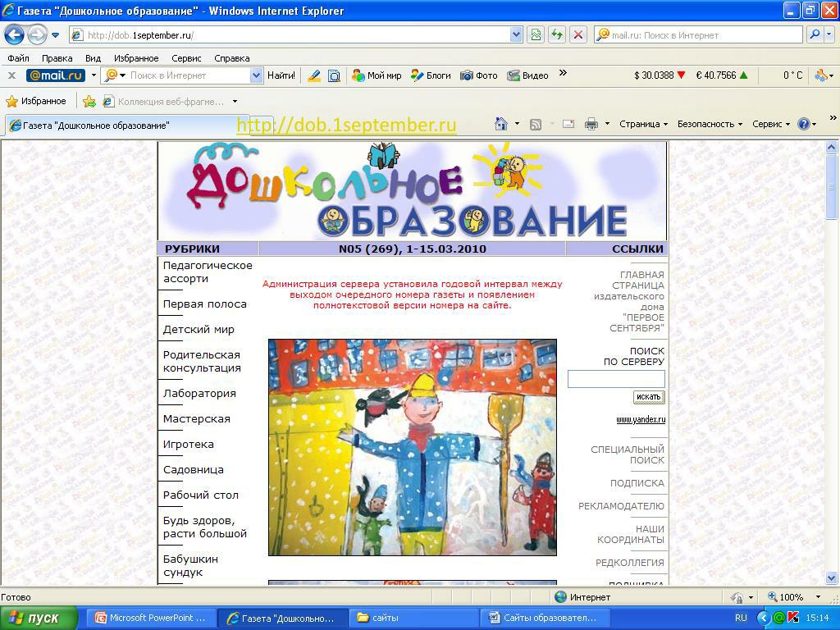
Task: Open the zoom level 100% dropdown
Action: (818, 597)
